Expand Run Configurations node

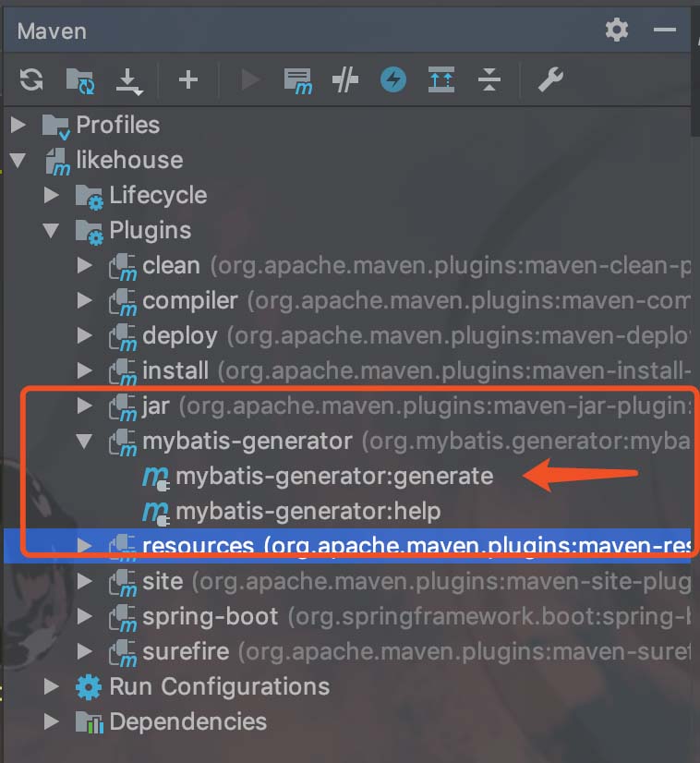click(x=52, y=686)
